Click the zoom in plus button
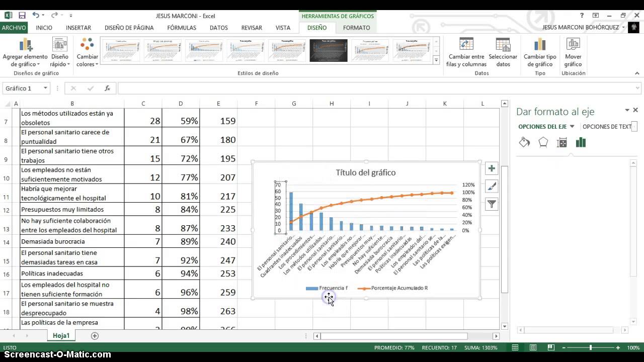This screenshot has width=644, height=362. point(618,347)
